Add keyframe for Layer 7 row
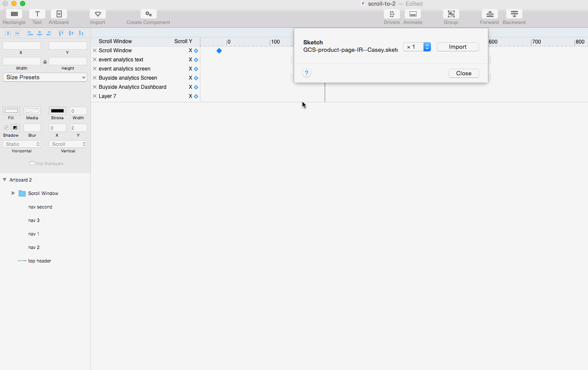The image size is (588, 370). pyautogui.click(x=196, y=96)
